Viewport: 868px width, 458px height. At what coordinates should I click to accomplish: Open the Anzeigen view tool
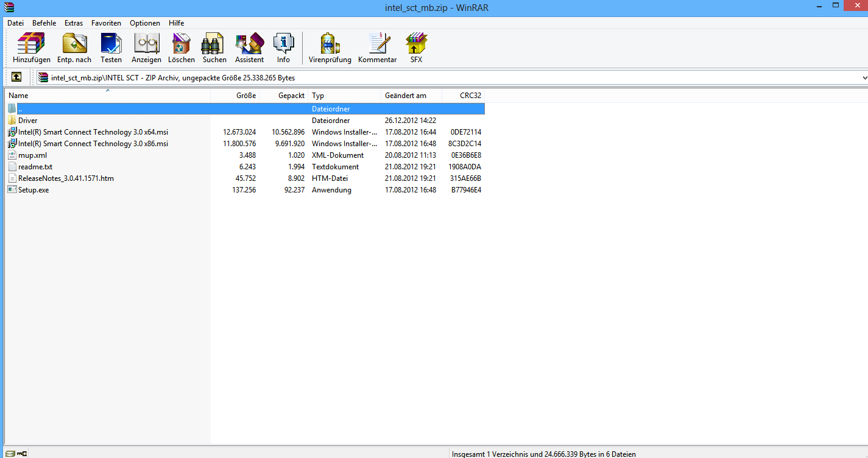[x=146, y=48]
